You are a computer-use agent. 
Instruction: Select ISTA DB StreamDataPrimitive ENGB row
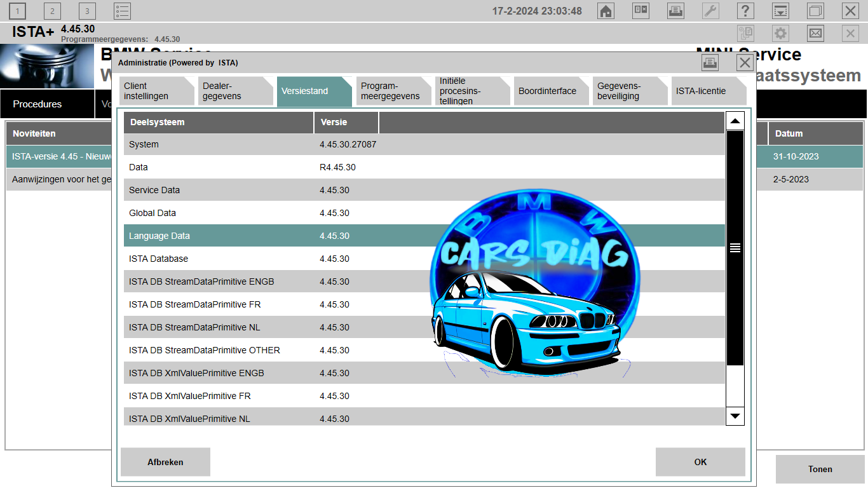coord(424,281)
